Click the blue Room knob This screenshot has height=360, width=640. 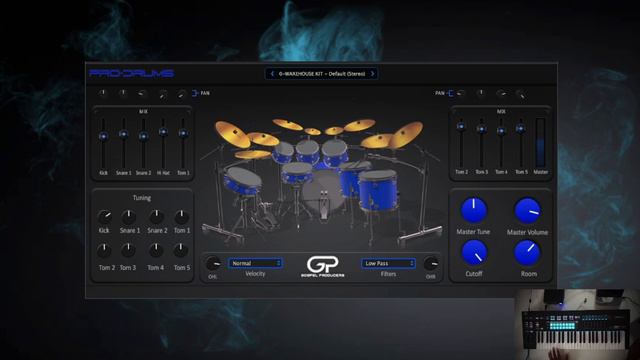[527, 252]
